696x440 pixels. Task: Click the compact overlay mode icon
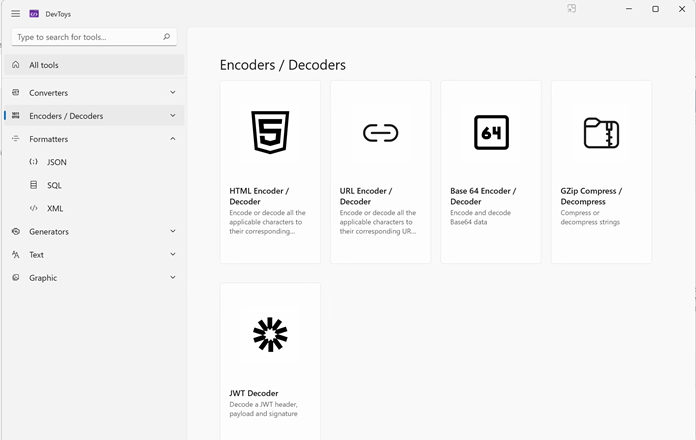coord(572,8)
